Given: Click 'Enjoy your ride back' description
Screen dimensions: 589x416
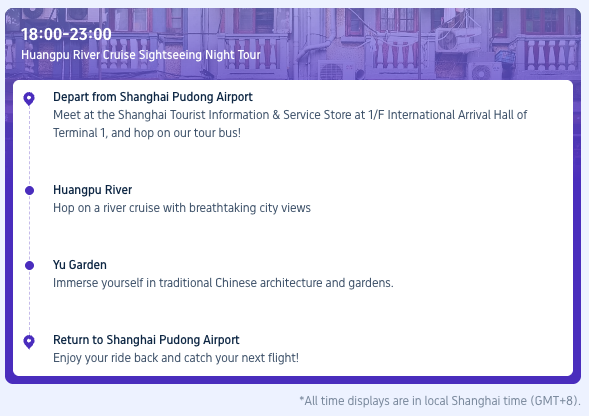Looking at the screenshot, I should tap(176, 358).
